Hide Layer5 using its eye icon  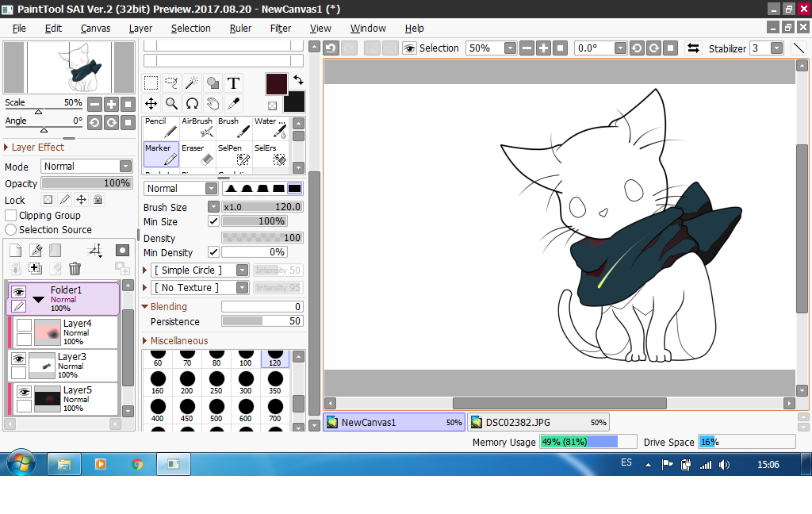(x=24, y=392)
